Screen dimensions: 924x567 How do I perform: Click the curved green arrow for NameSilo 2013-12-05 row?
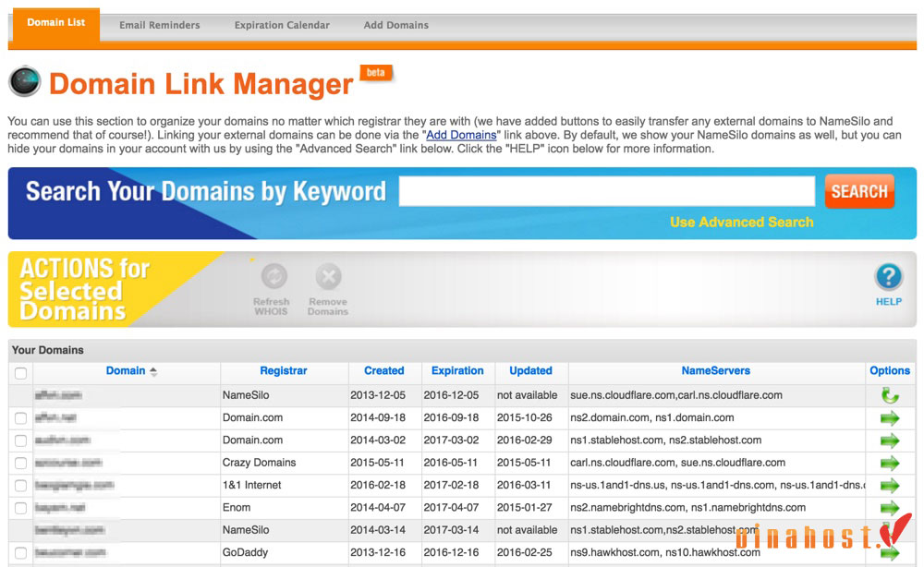(x=890, y=395)
